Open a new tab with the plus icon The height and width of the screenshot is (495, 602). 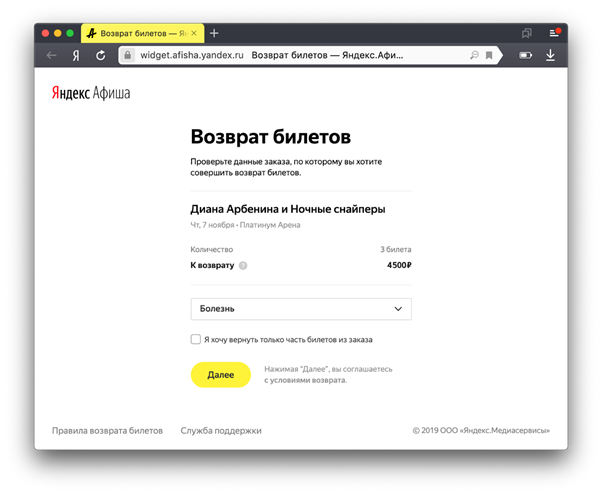[214, 33]
